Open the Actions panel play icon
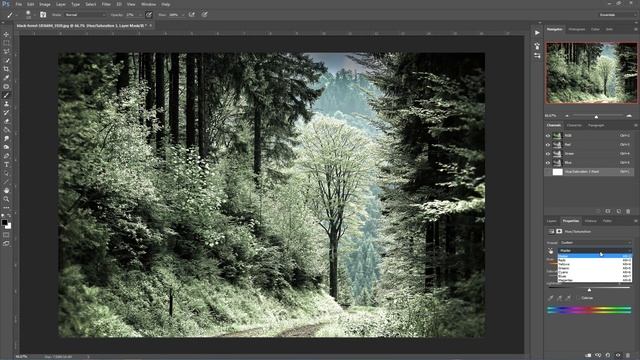 click(x=537, y=33)
